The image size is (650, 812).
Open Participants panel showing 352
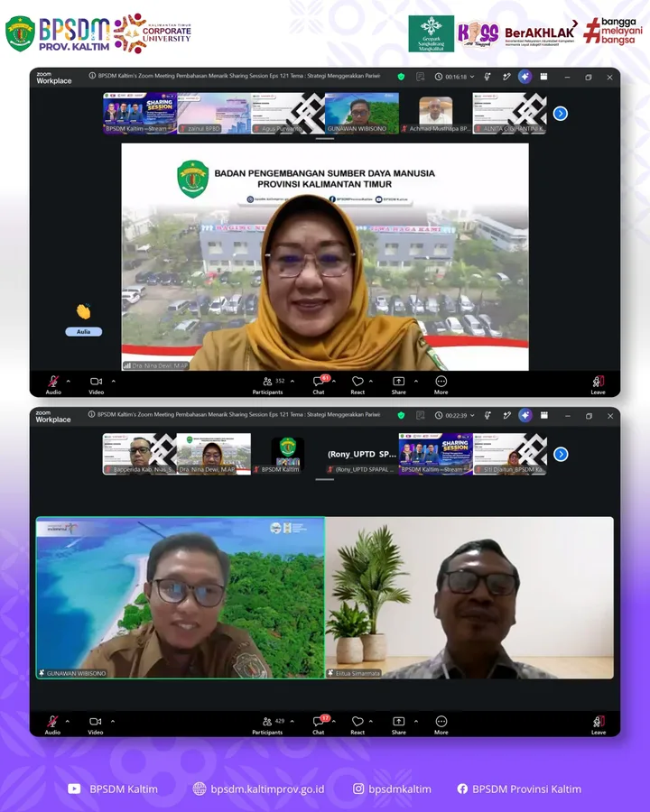(268, 384)
